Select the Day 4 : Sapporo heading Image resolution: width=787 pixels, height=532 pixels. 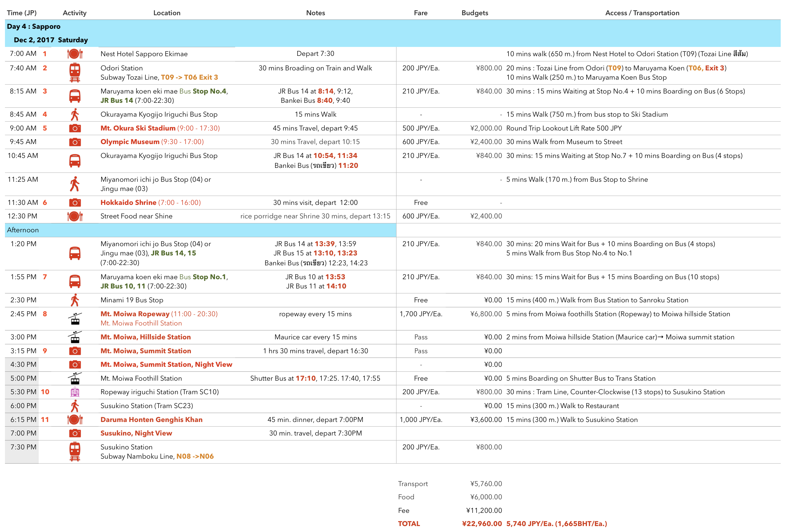coord(33,26)
